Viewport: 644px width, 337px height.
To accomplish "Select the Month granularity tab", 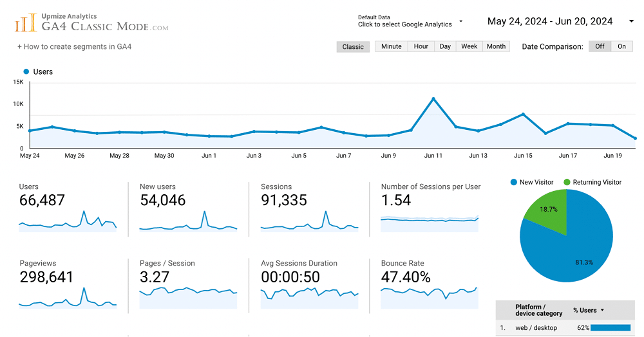I will pyautogui.click(x=496, y=46).
